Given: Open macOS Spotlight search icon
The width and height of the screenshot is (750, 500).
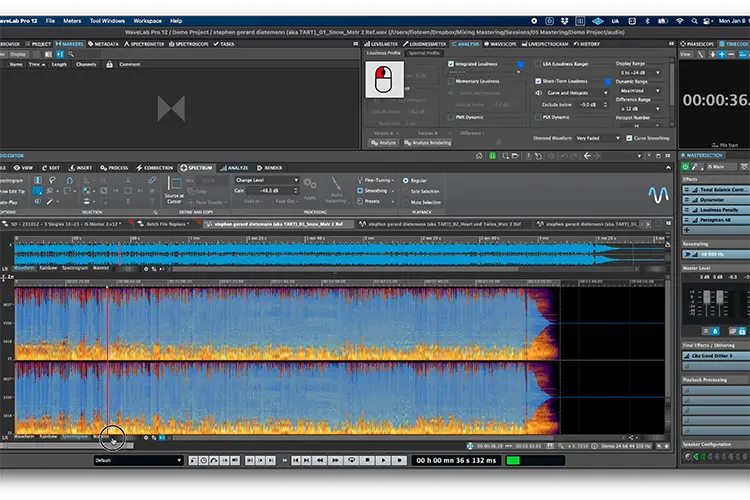Looking at the screenshot, I should pos(694,21).
